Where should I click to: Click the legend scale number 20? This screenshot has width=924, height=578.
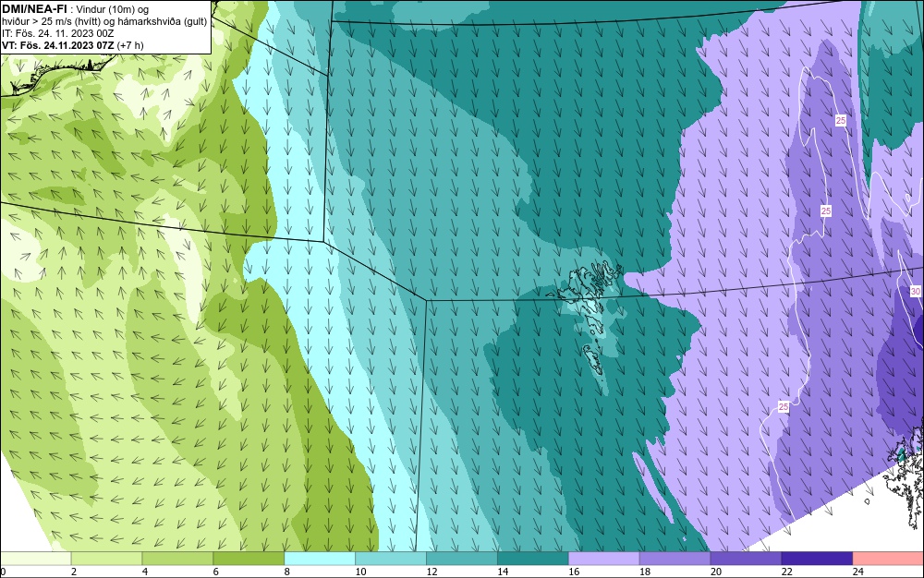tap(716, 572)
